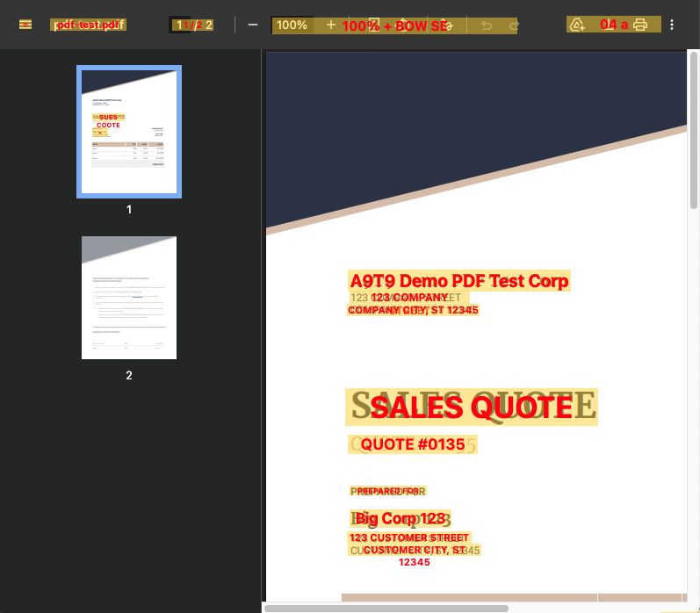Click the 100% zoom level field
The height and width of the screenshot is (613, 700).
pyautogui.click(x=292, y=25)
